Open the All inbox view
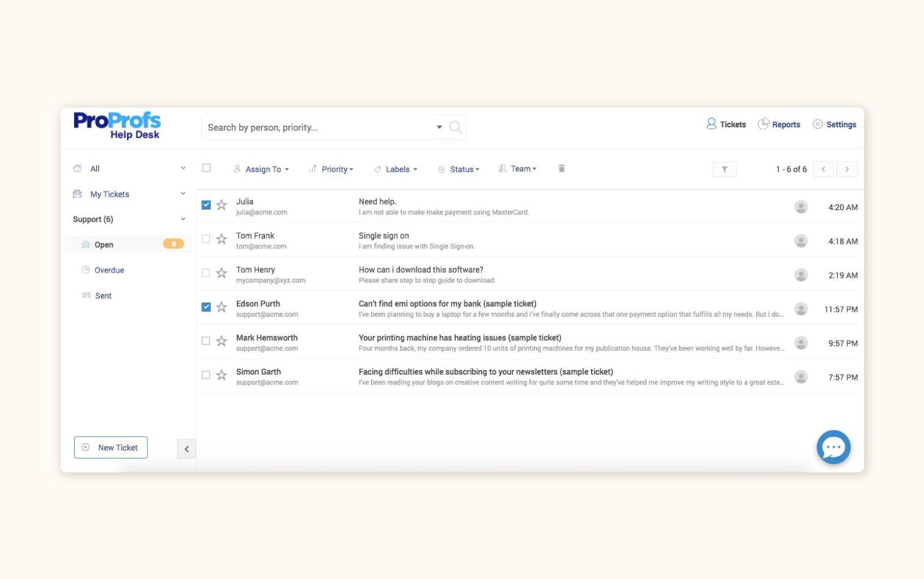Viewport: 924px width, 579px height. pos(95,168)
